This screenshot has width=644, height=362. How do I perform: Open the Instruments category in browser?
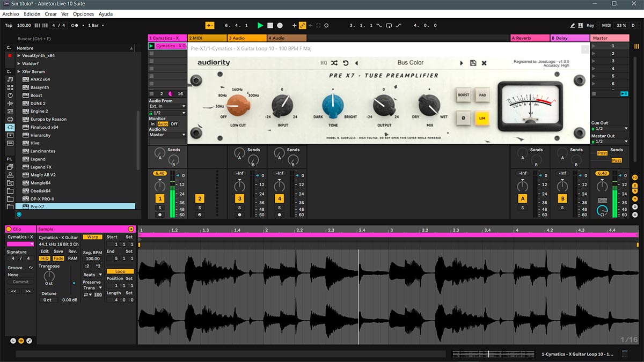point(10,95)
